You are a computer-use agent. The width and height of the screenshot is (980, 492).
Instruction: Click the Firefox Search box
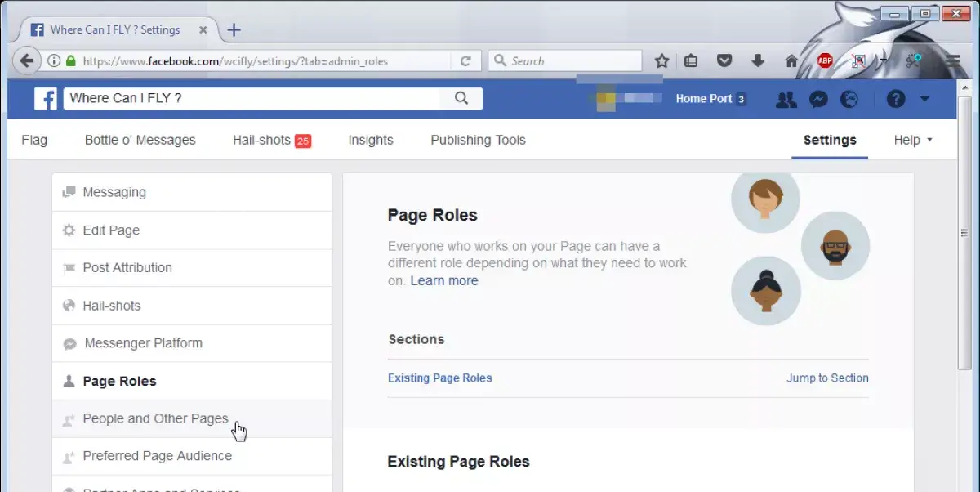(565, 61)
